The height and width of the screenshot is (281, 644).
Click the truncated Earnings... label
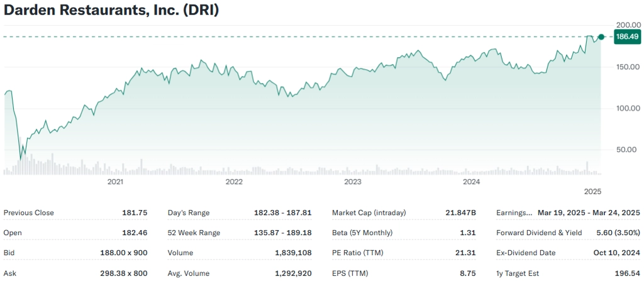click(514, 213)
